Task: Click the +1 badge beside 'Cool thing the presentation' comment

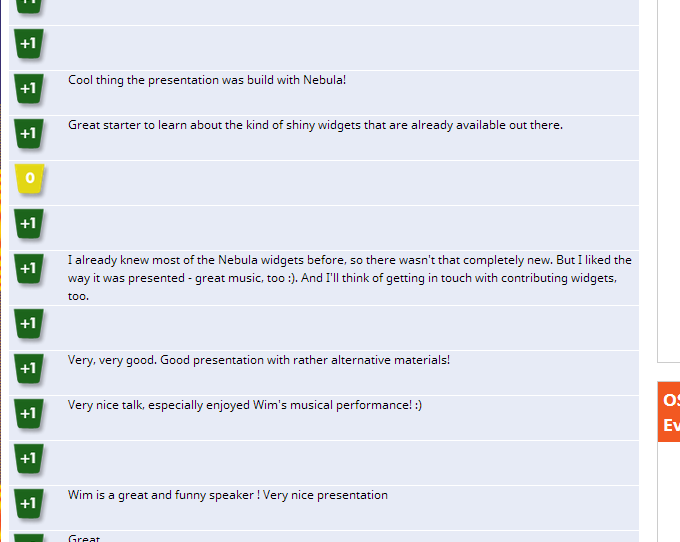Action: pos(28,88)
